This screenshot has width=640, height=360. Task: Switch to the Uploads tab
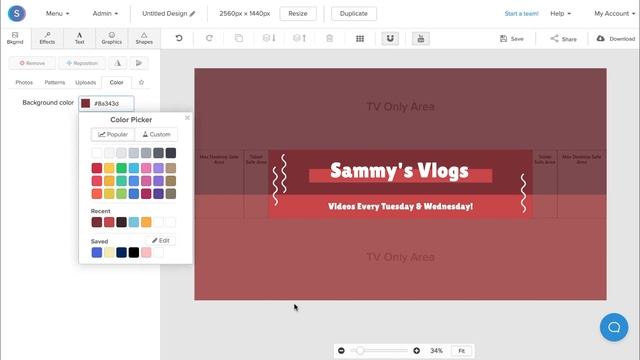[x=86, y=82]
